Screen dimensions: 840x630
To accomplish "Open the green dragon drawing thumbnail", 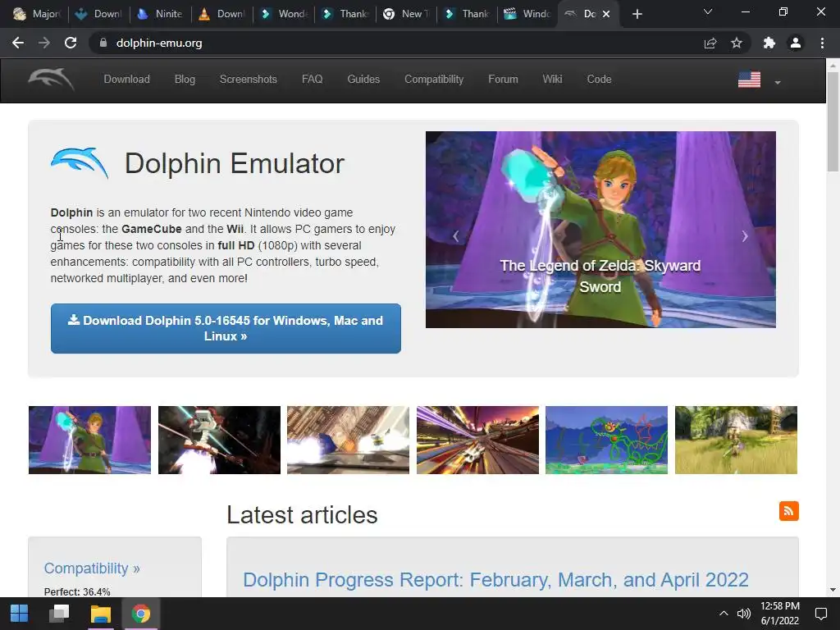I will coord(606,440).
